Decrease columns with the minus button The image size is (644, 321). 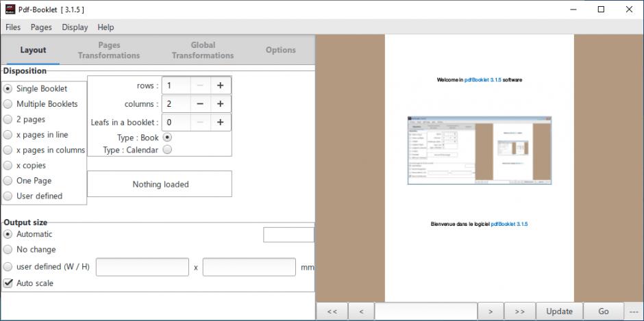click(201, 104)
